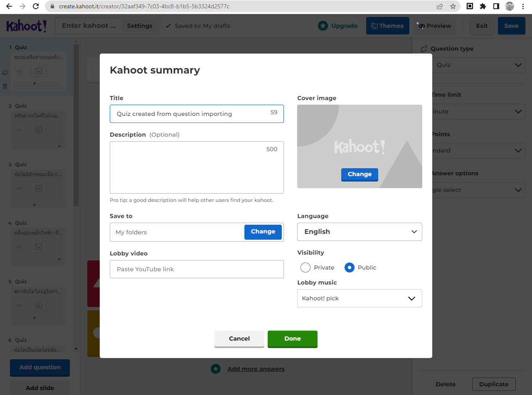Click the share page icon in address bar

[x=439, y=6]
